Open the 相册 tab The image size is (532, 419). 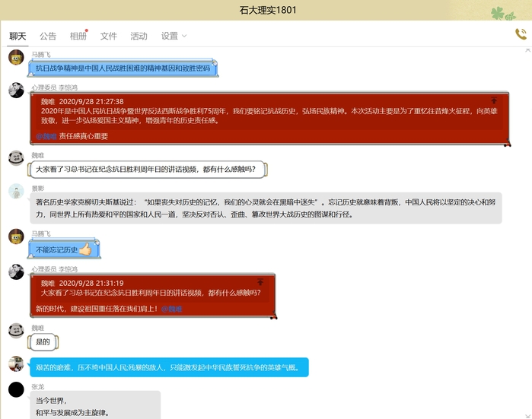78,36
